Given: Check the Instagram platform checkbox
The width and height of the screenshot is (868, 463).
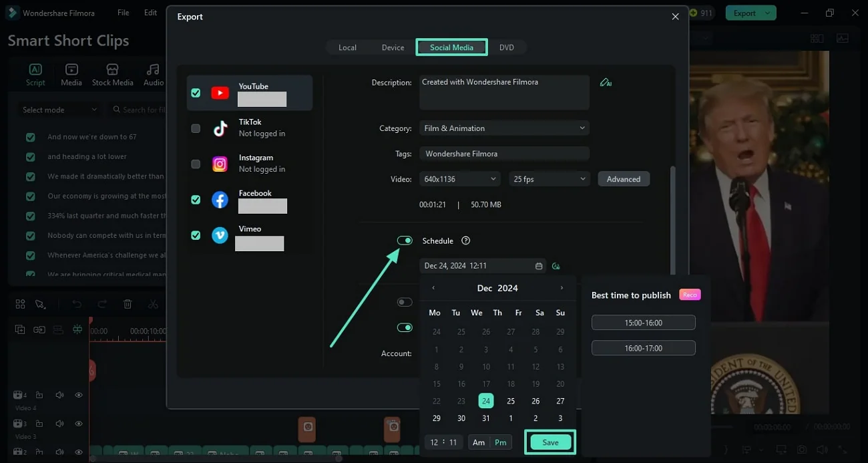Looking at the screenshot, I should [x=196, y=164].
